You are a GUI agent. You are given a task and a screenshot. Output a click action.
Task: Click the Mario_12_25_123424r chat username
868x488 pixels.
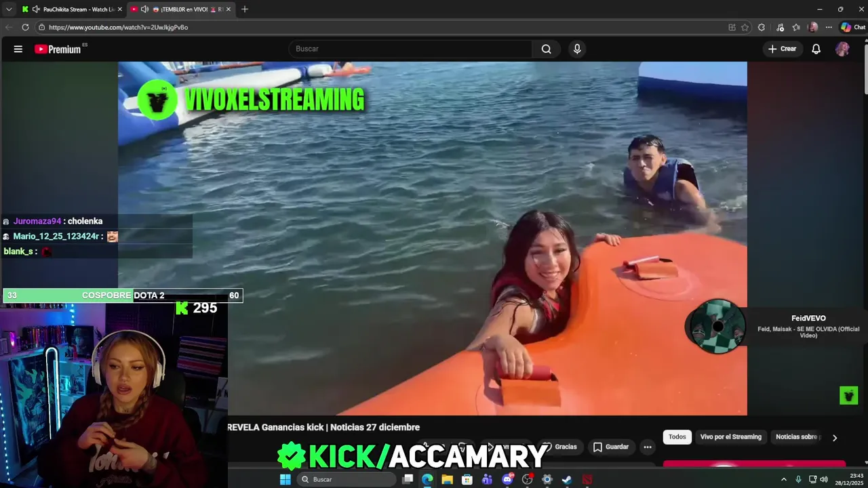(57, 237)
